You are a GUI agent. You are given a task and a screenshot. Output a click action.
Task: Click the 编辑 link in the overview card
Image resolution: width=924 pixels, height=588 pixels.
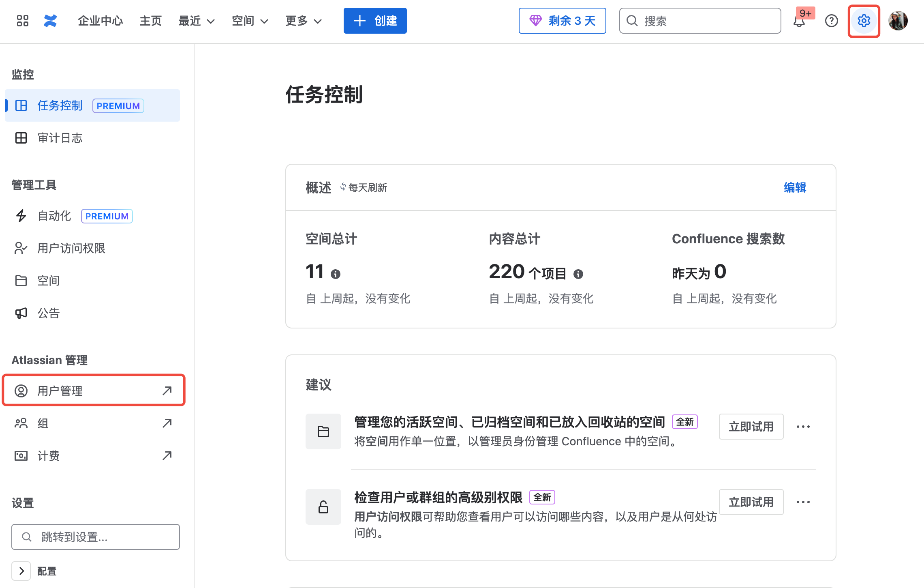[795, 187]
